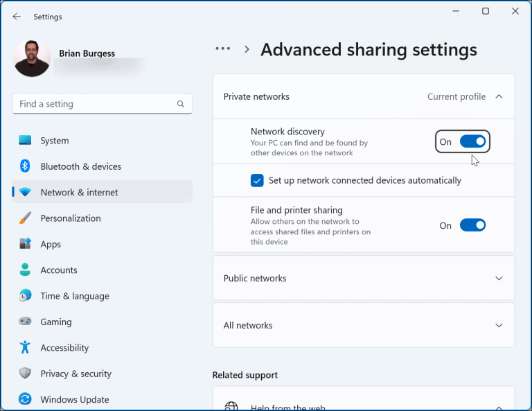Expand the All networks section

(x=364, y=325)
